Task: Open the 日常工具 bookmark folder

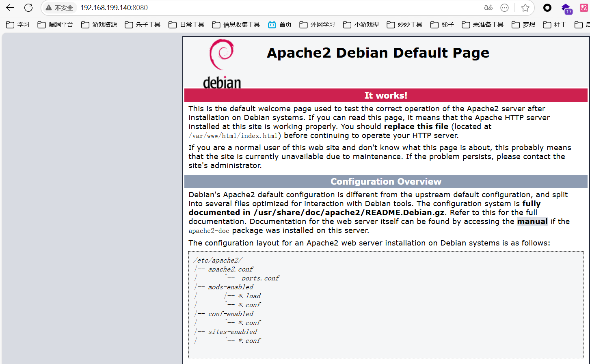Action: tap(186, 25)
